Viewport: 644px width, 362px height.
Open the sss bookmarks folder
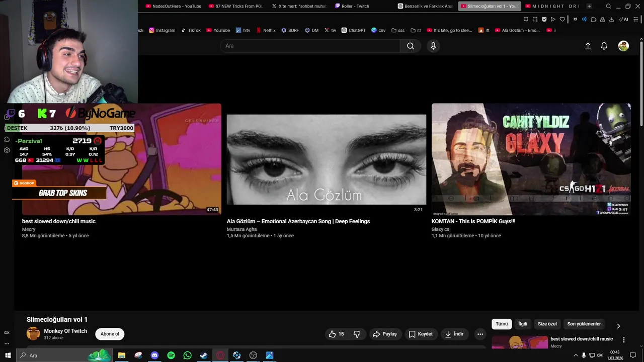398,30
